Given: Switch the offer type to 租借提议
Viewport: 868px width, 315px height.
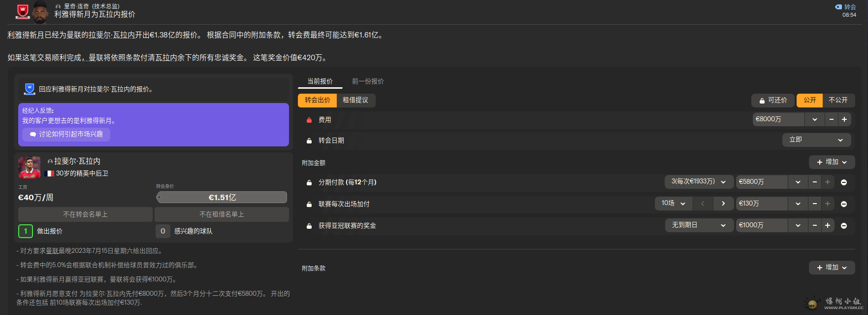Looking at the screenshot, I should [x=355, y=100].
